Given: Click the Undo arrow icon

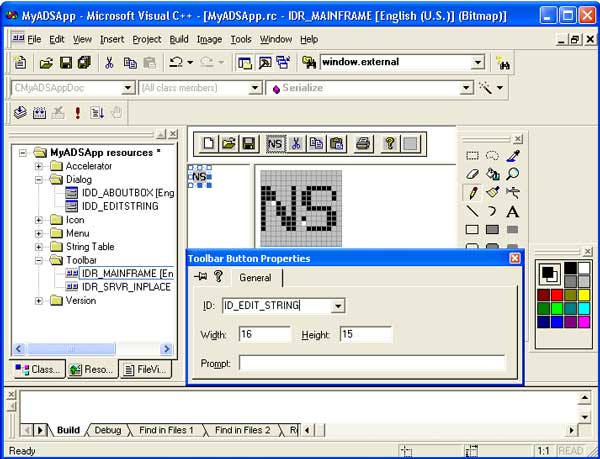Looking at the screenshot, I should [x=176, y=62].
